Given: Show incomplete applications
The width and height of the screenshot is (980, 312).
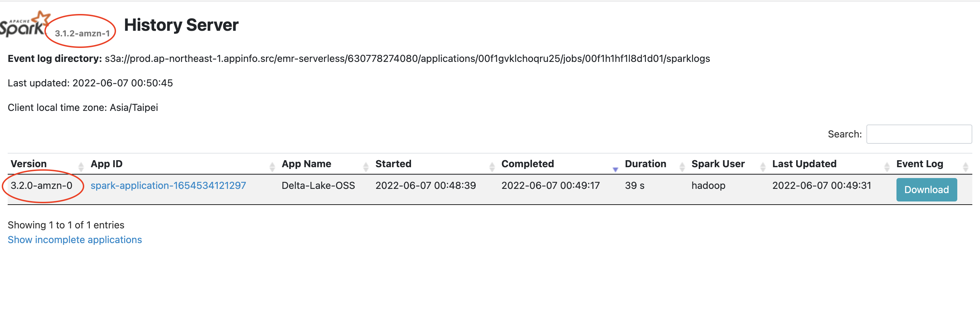Looking at the screenshot, I should point(74,240).
